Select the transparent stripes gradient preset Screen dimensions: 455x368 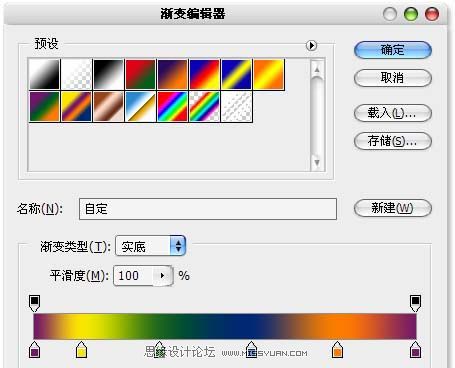tap(236, 107)
